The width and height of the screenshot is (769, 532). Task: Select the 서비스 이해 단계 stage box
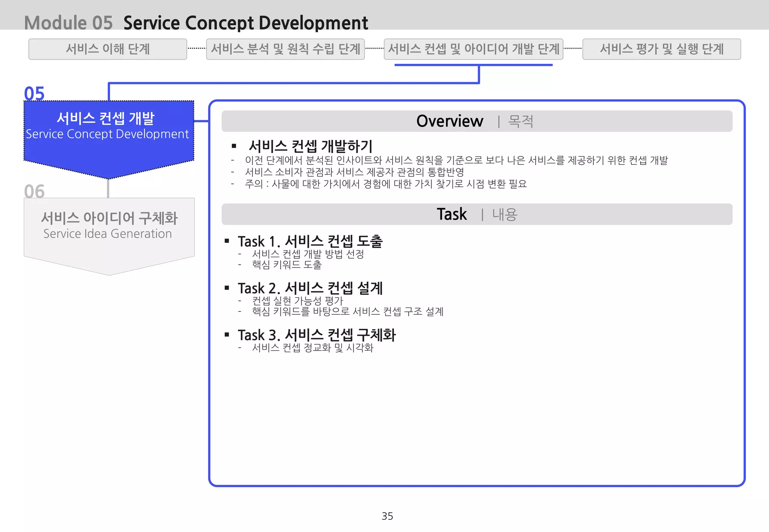pyautogui.click(x=108, y=49)
